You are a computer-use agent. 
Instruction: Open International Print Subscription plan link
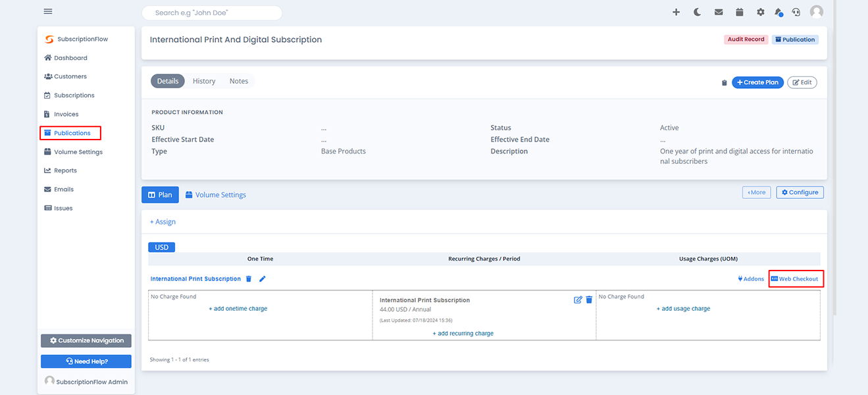pyautogui.click(x=195, y=279)
